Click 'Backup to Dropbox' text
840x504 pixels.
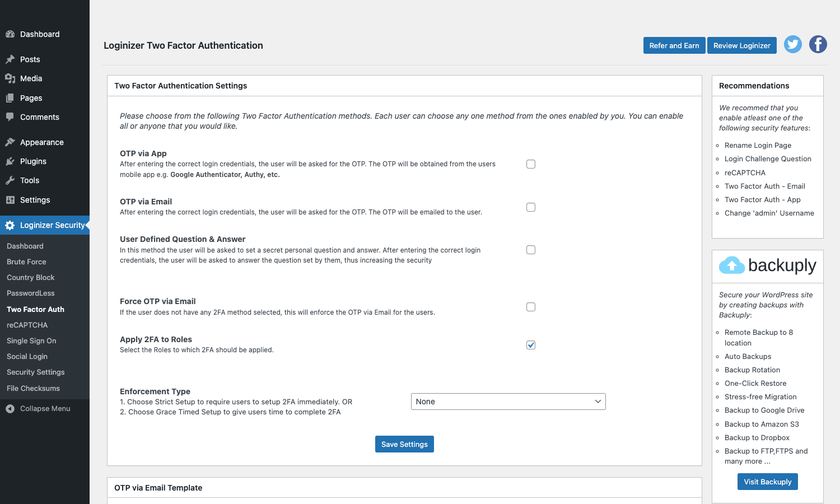click(x=757, y=437)
